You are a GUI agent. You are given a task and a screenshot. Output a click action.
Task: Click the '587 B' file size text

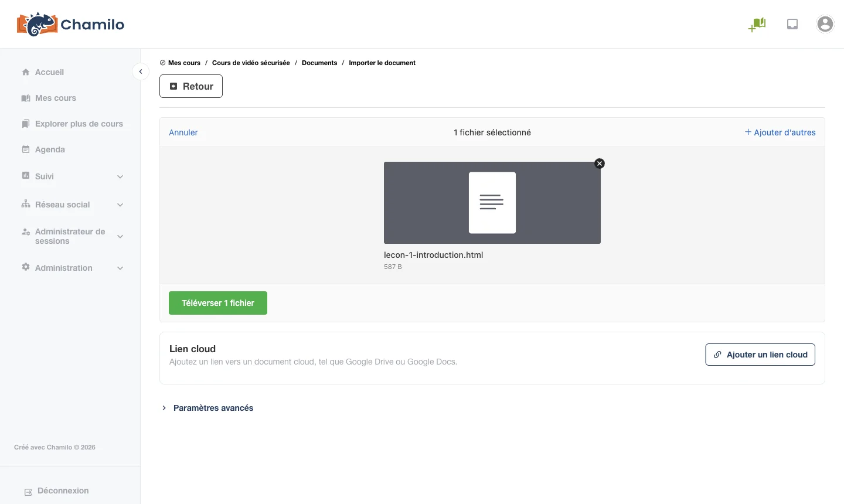(x=393, y=267)
